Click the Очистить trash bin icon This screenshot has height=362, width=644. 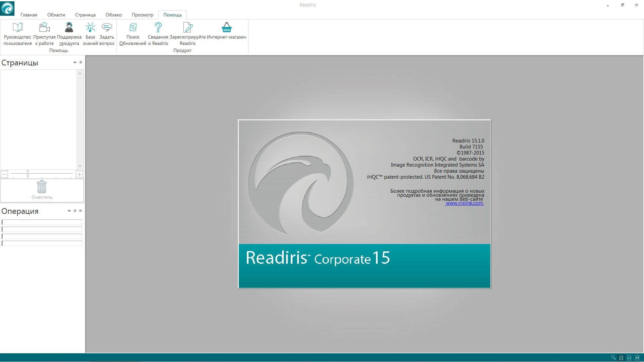click(x=42, y=187)
